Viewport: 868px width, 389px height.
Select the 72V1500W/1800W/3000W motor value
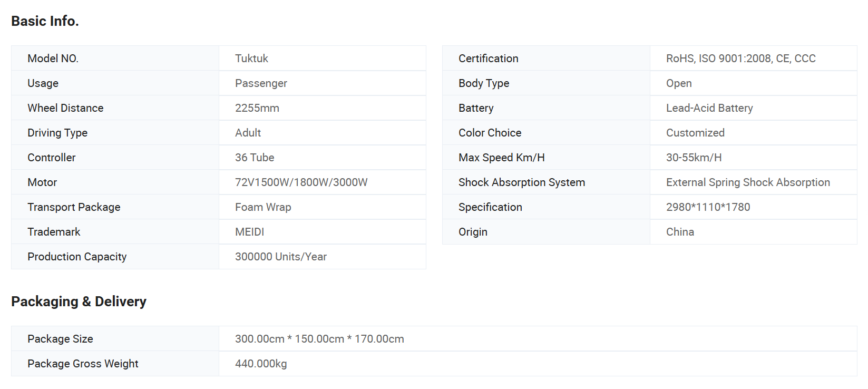point(301,182)
